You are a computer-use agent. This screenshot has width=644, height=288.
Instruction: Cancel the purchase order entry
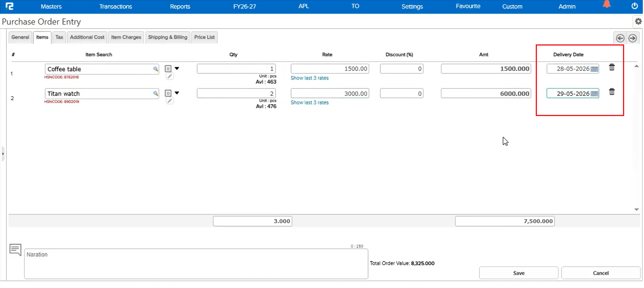[x=601, y=273]
